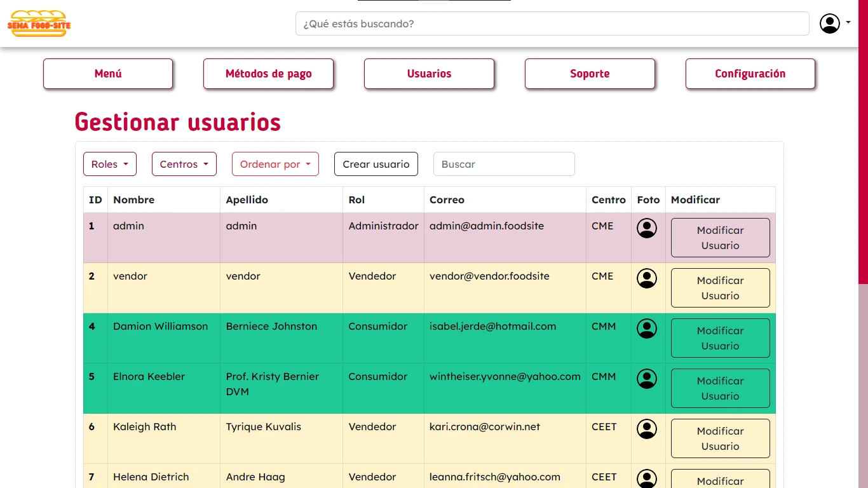Click the name Damion Williamson
This screenshot has width=868, height=488.
pyautogui.click(x=160, y=326)
